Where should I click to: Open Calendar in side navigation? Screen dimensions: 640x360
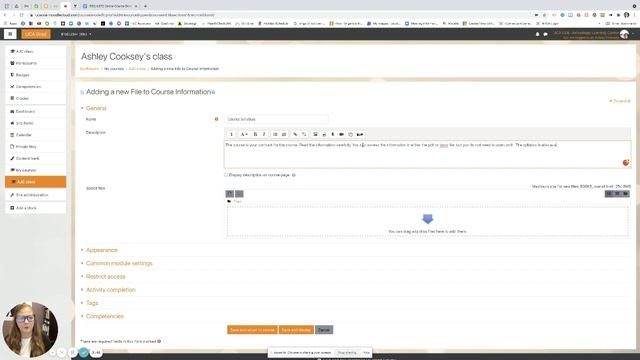pos(36,135)
